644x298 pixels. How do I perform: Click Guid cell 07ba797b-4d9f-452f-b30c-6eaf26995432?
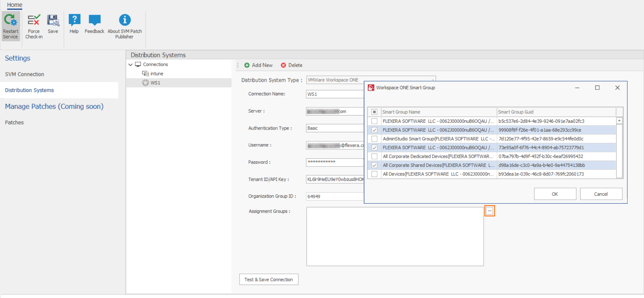pyautogui.click(x=556, y=156)
